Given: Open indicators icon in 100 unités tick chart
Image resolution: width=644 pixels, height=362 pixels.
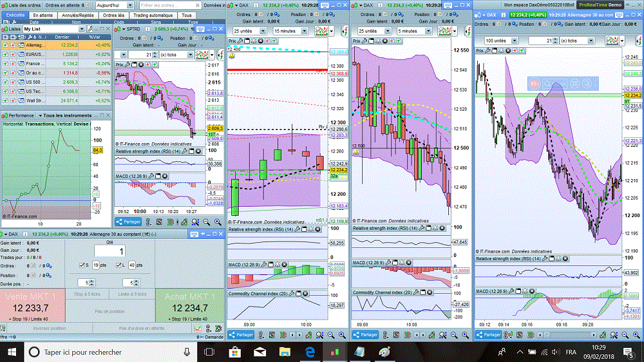Looking at the screenshot, I should (612, 41).
